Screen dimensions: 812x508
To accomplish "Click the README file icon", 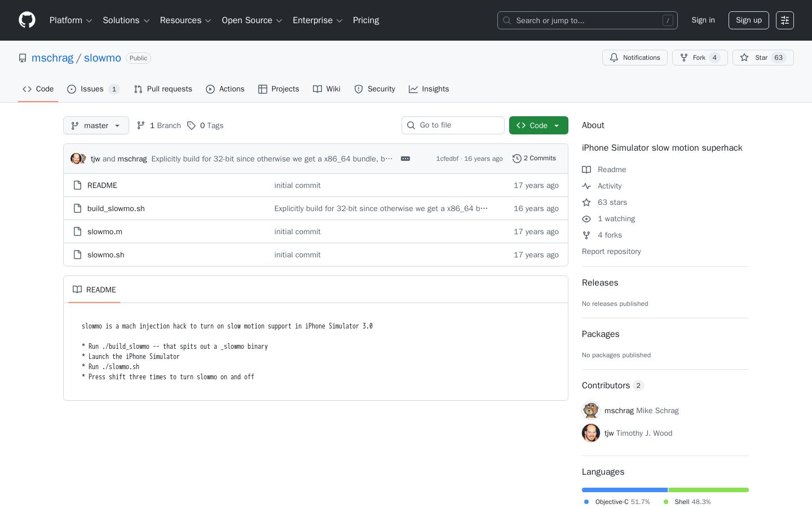I will coord(77,185).
